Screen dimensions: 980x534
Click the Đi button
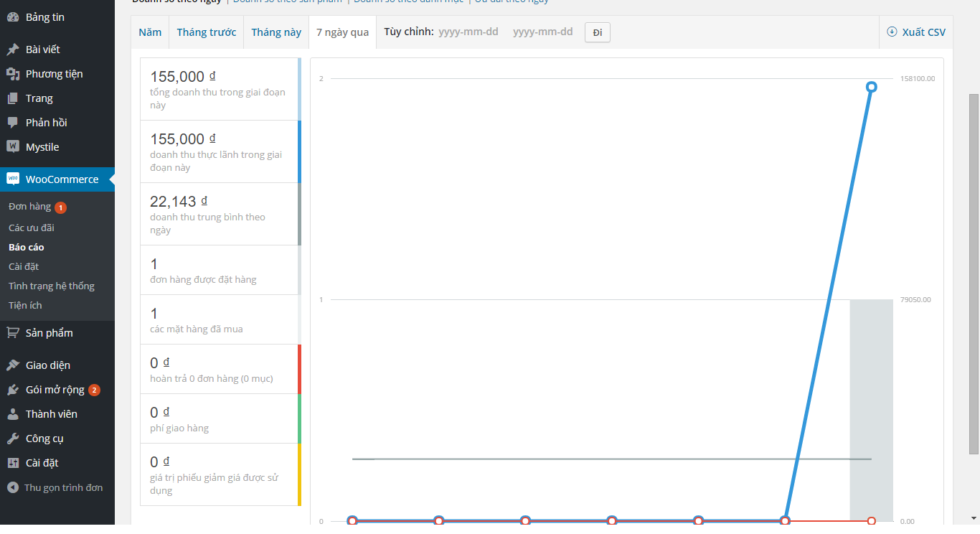point(598,32)
